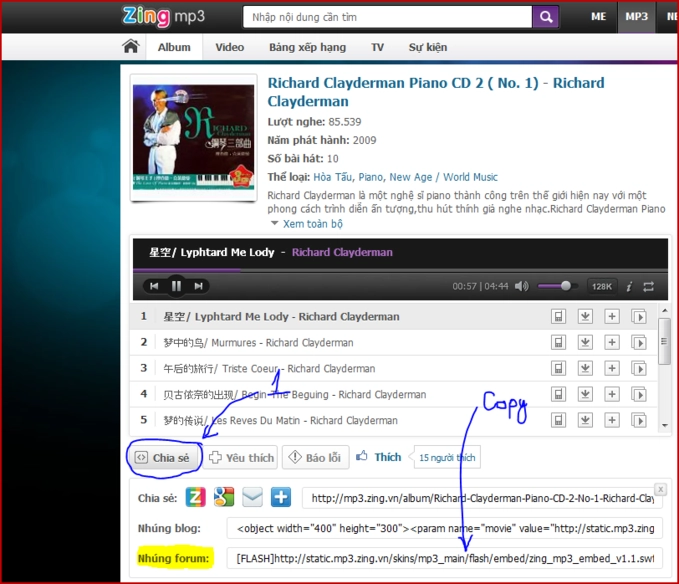Open the Sự kiện tab
This screenshot has width=679, height=584.
[x=428, y=47]
